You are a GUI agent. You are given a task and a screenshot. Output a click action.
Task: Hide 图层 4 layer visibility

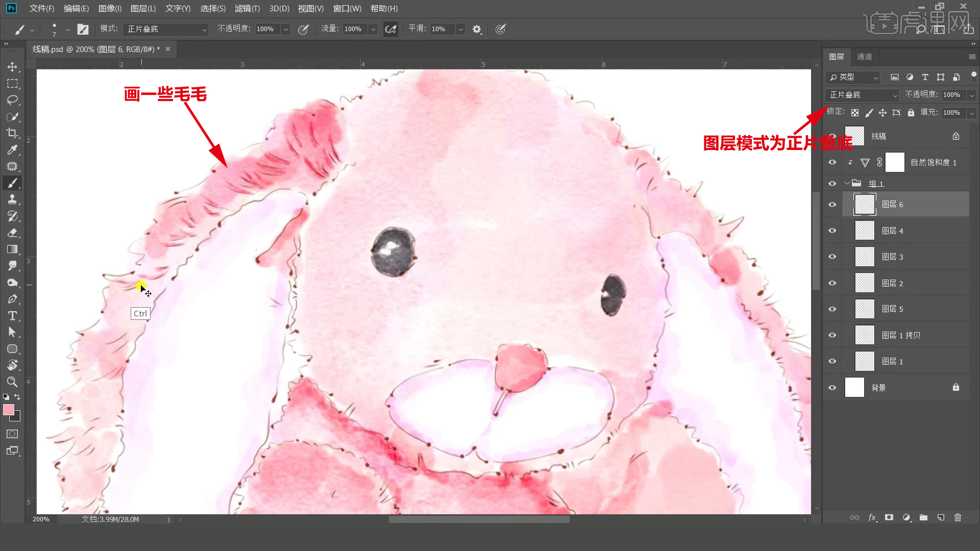pos(832,231)
